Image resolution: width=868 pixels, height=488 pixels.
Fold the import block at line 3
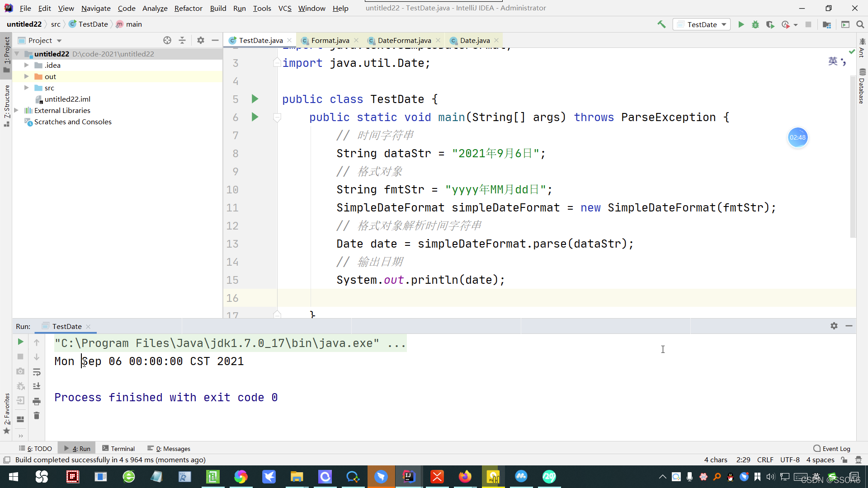tap(277, 63)
